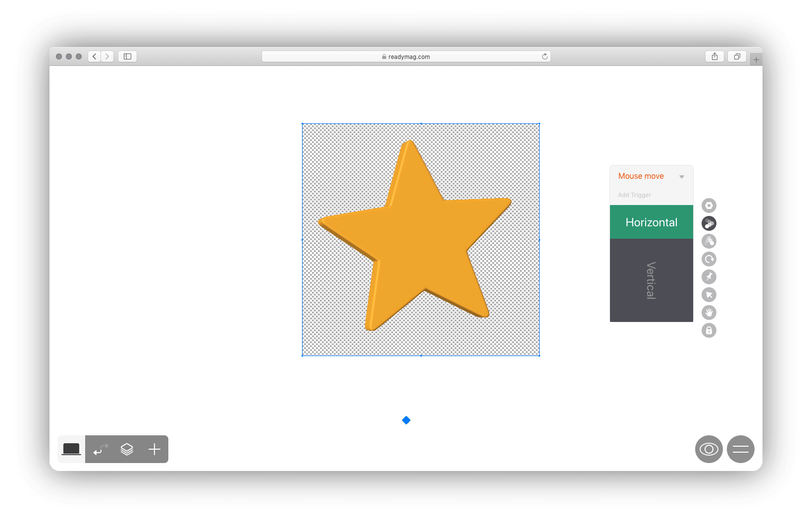Click the Undo arrow in bottom toolbar
Image resolution: width=812 pixels, height=520 pixels.
coord(100,449)
